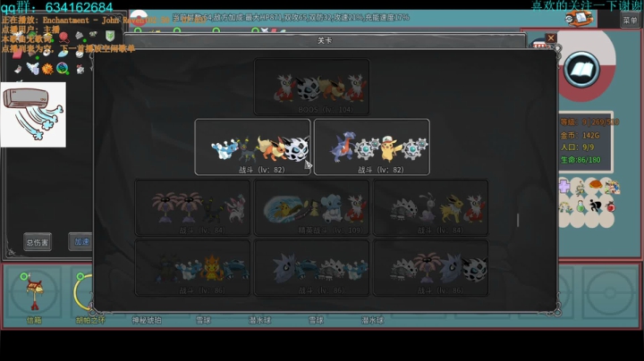644x361 pixels.
Task: Click the light blue oval shell item
Action: (x=63, y=54)
